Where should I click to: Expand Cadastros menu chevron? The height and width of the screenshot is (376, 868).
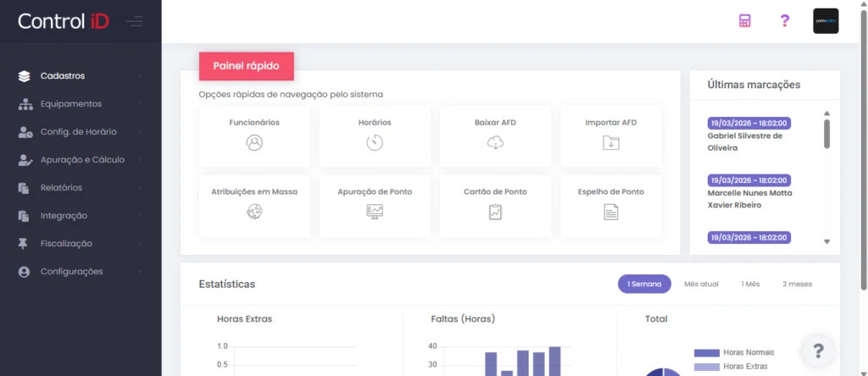(141, 76)
